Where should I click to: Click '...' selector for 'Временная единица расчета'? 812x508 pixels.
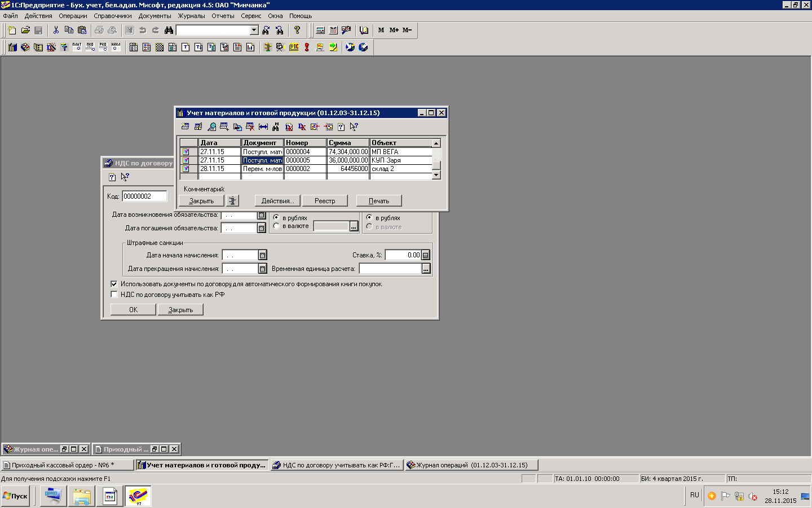point(426,269)
